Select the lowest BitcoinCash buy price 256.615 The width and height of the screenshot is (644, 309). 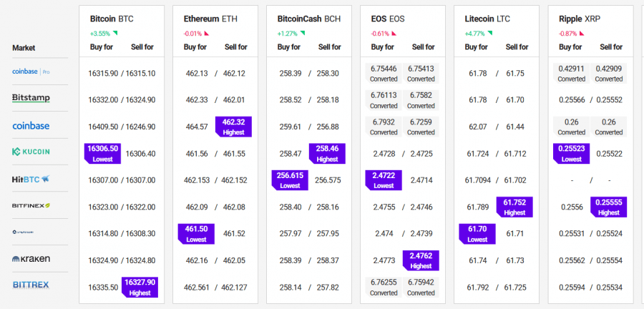pyautogui.click(x=290, y=180)
